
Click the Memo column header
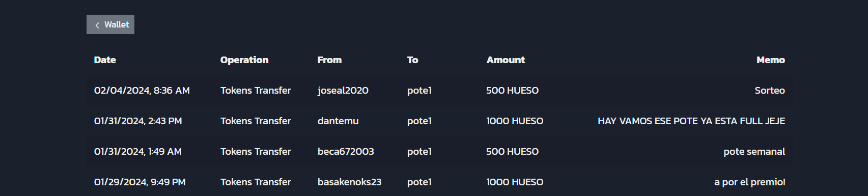pyautogui.click(x=771, y=60)
